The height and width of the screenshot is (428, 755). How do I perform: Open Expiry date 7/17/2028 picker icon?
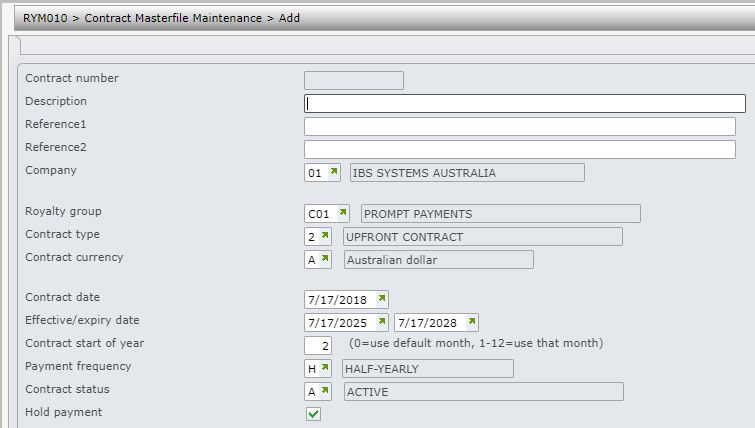472,321
